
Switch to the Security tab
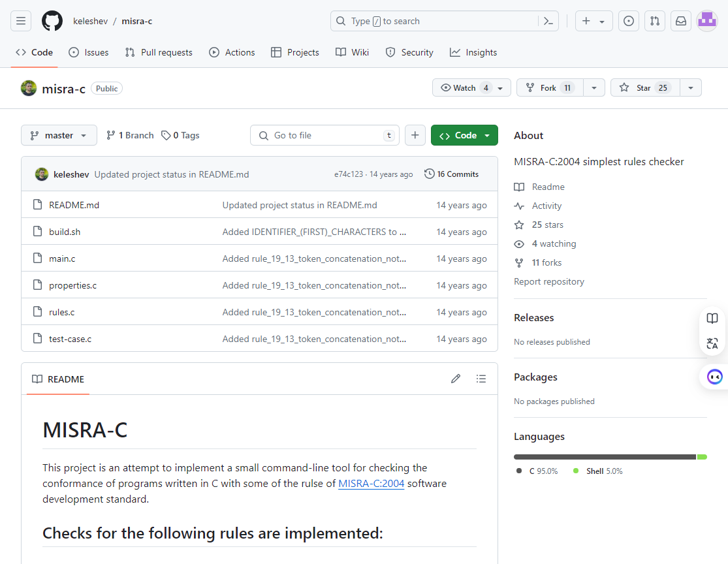[409, 52]
